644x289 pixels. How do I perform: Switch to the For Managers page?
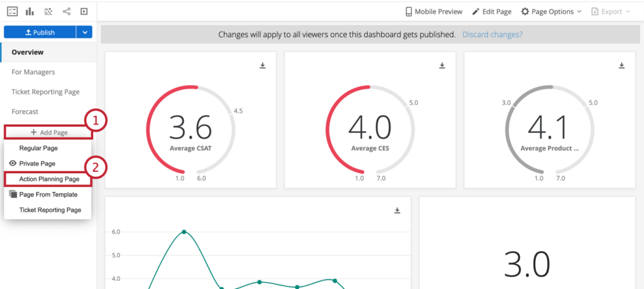pos(33,72)
